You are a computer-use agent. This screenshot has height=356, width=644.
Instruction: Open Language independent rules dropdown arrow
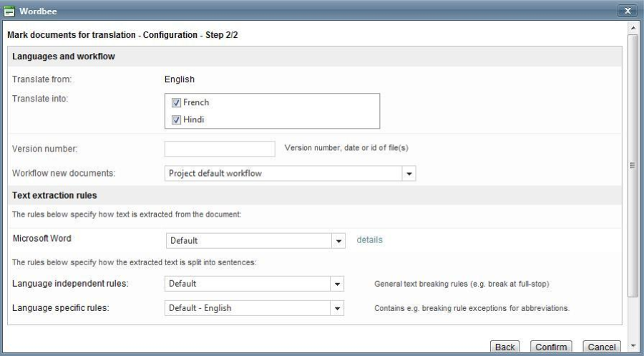(x=338, y=285)
